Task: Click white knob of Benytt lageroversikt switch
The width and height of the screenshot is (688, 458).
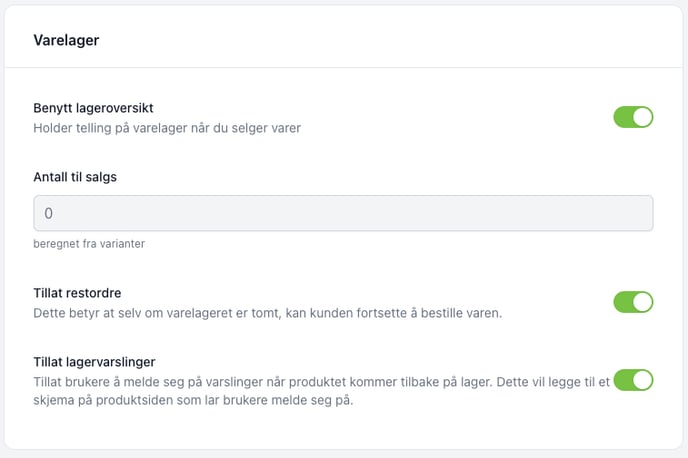Action: coord(642,117)
